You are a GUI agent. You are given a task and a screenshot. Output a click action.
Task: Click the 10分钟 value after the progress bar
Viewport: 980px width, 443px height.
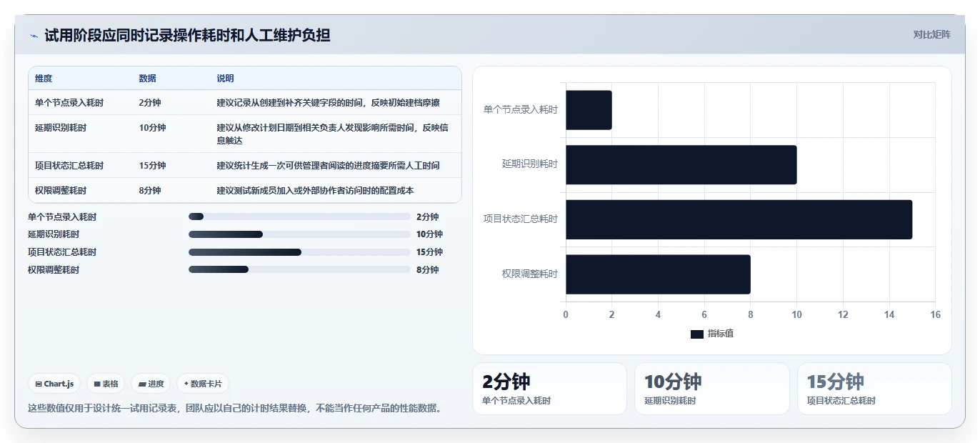430,234
